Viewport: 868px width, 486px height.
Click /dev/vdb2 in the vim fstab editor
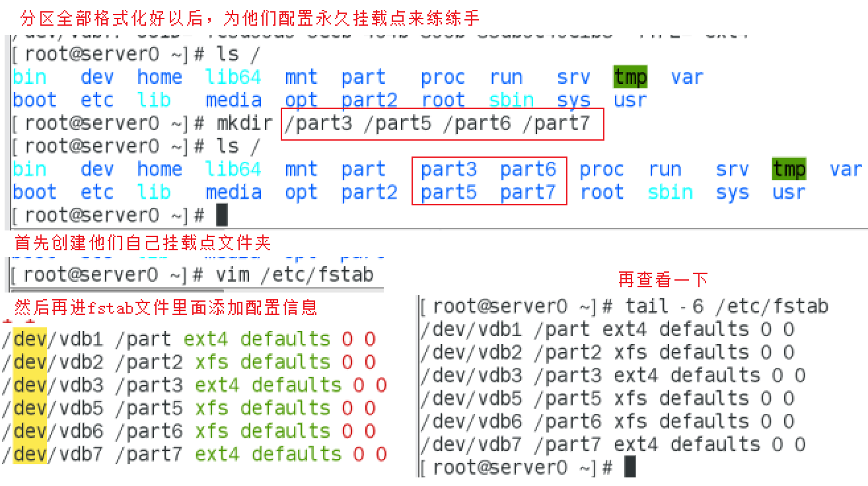click(53, 362)
